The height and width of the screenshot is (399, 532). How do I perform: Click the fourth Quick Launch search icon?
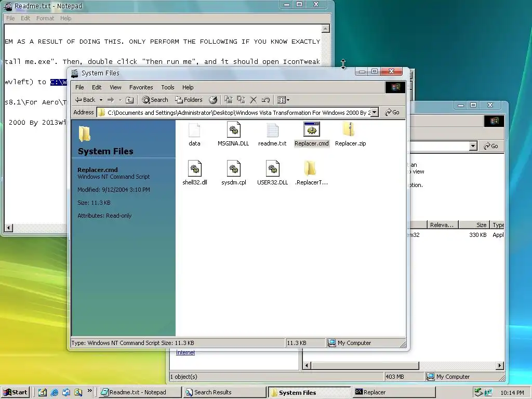78,392
